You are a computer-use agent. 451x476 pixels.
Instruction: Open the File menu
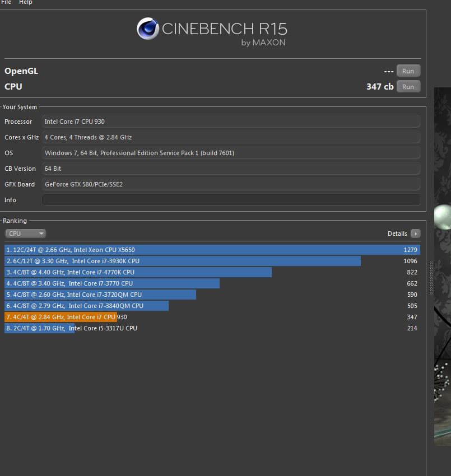(6, 2)
